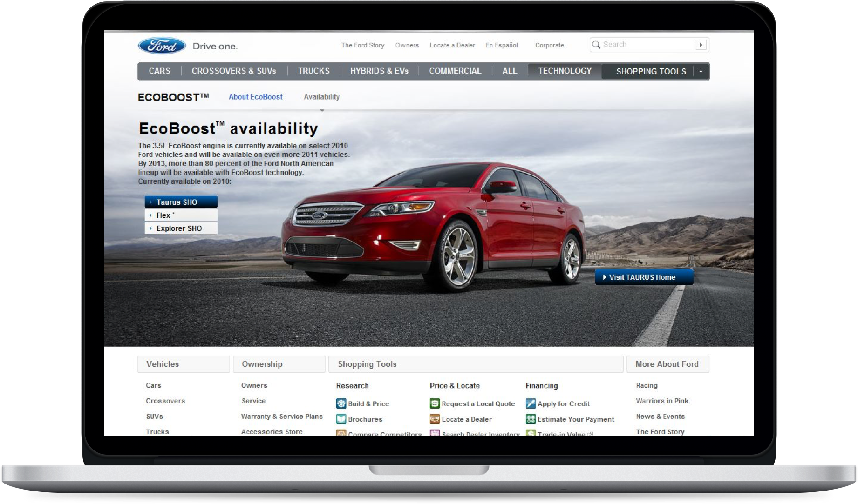Image resolution: width=858 pixels, height=504 pixels.
Task: Click the Ford oval logo
Action: 162,46
